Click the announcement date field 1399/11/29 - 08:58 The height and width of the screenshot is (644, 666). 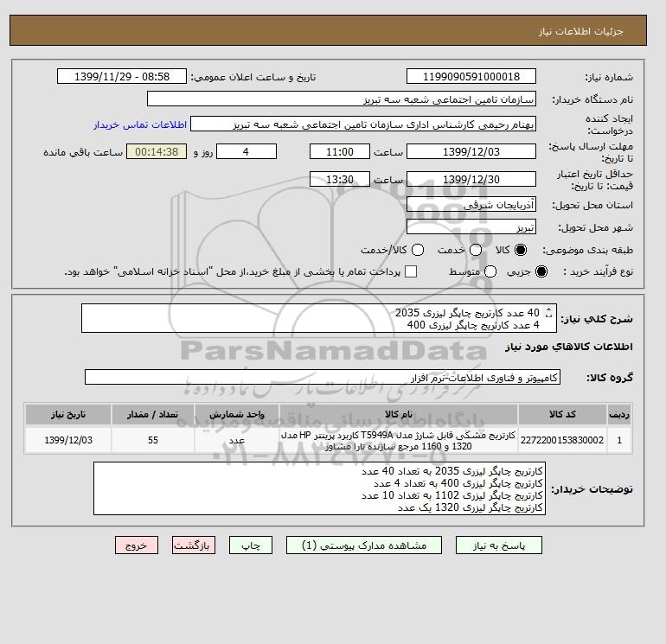coord(122,76)
